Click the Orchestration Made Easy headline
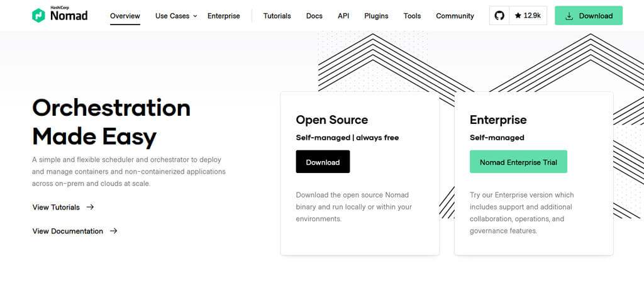The width and height of the screenshot is (644, 295). [111, 122]
